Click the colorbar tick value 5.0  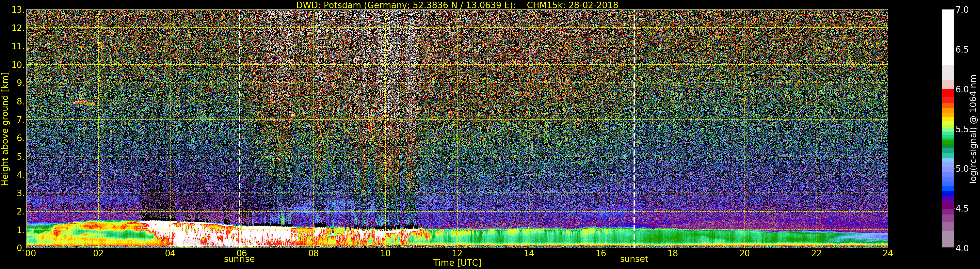[962, 168]
